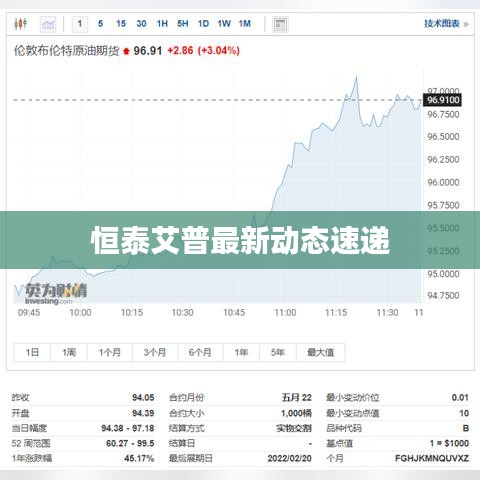Switch to candlestick chart icon
Image resolution: width=480 pixels, height=480 pixels.
[x=20, y=24]
